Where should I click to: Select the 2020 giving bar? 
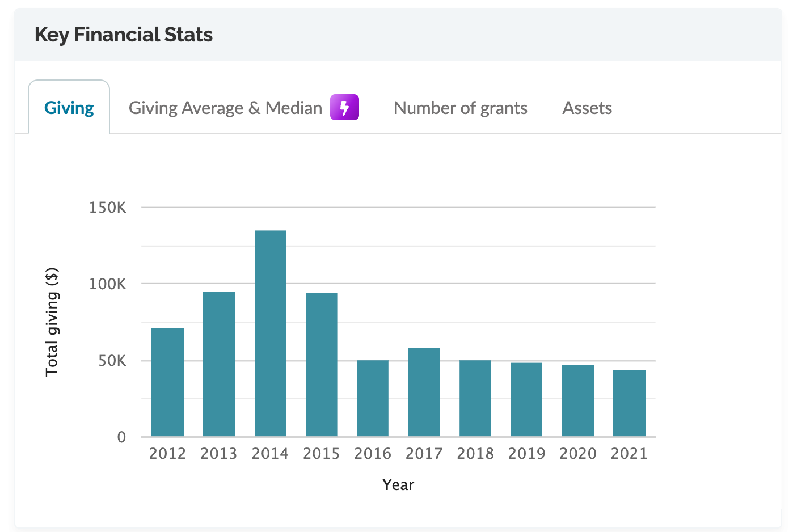(578, 401)
